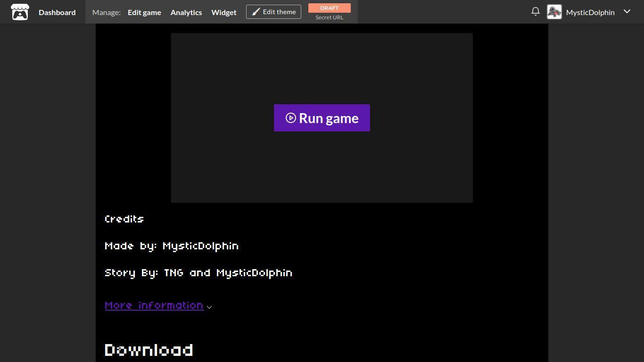
Task: Go to the Dashboard
Action: click(57, 12)
